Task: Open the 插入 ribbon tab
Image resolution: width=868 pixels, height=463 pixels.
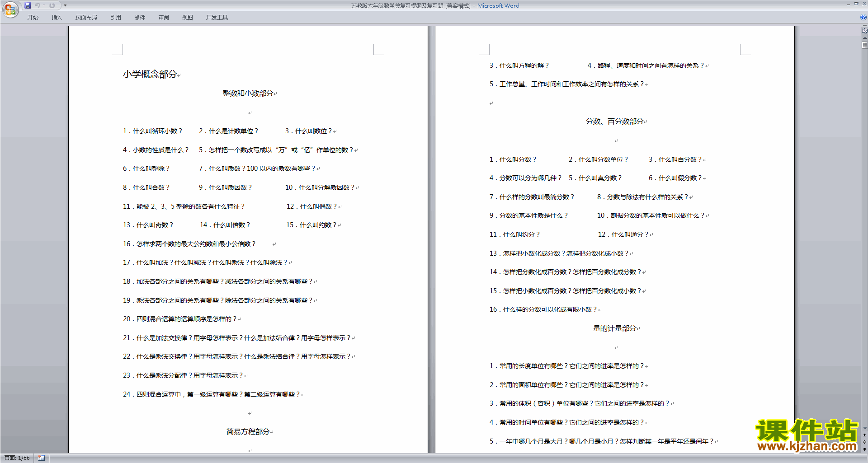Action: [x=57, y=17]
